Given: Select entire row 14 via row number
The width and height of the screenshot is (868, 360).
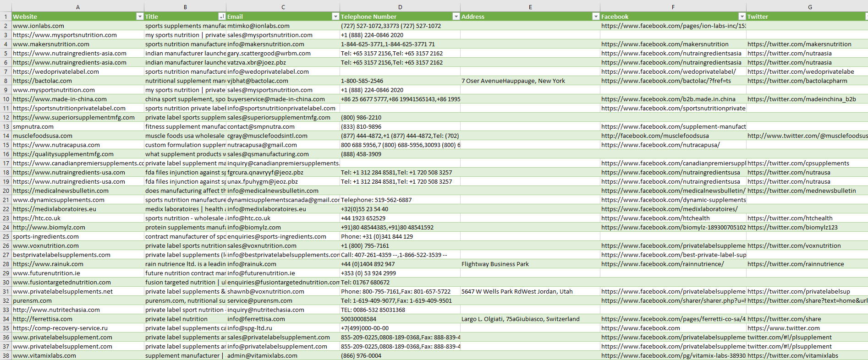Looking at the screenshot, I should [6, 136].
